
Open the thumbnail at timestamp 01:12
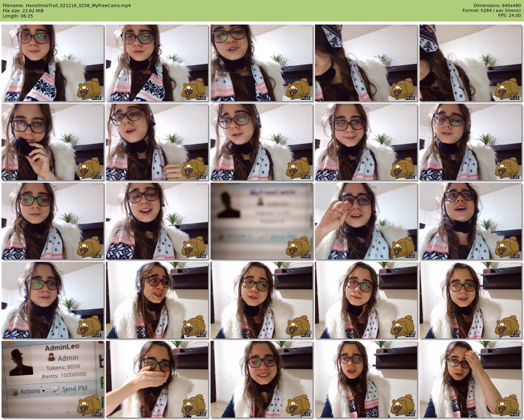[x=471, y=63]
